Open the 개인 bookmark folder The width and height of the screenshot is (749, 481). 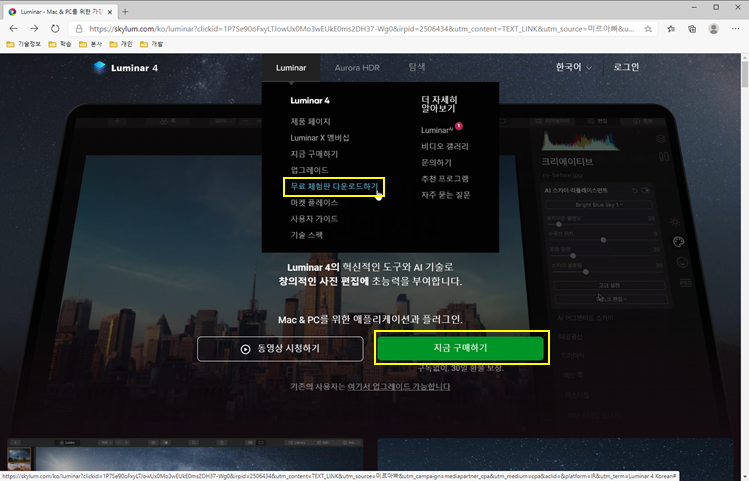[x=121, y=44]
